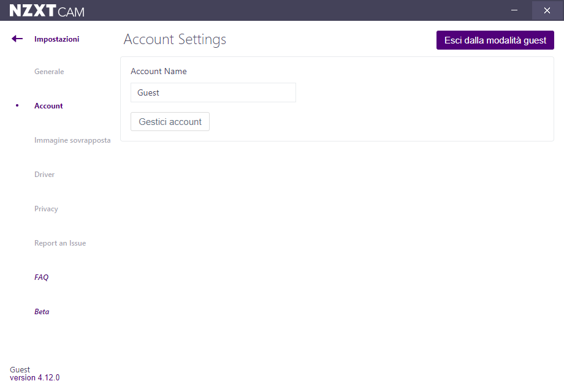This screenshot has width=564, height=392.
Task: Click the Account Settings page heading
Action: click(x=175, y=40)
